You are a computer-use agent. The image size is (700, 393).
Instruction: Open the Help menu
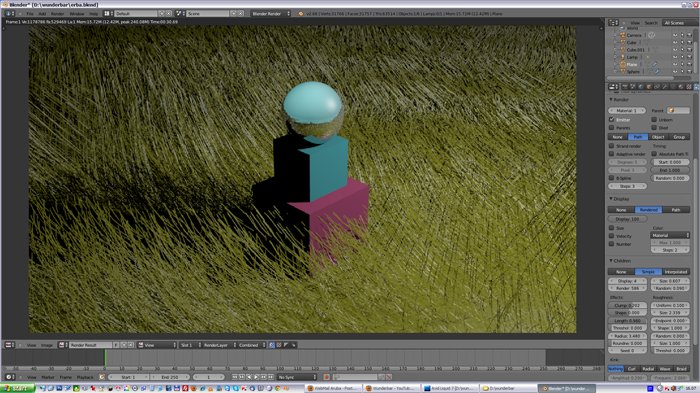pos(93,13)
